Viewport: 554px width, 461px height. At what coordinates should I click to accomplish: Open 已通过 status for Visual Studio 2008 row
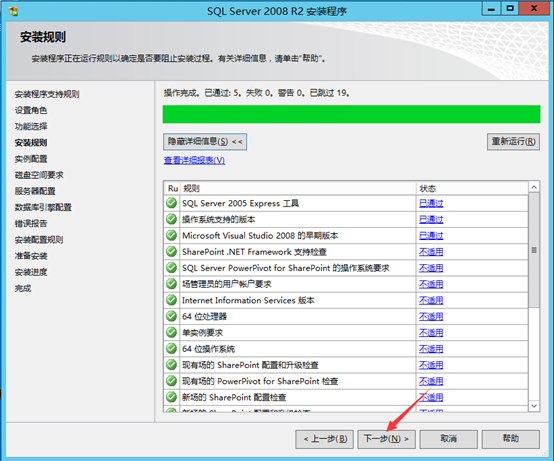point(431,236)
